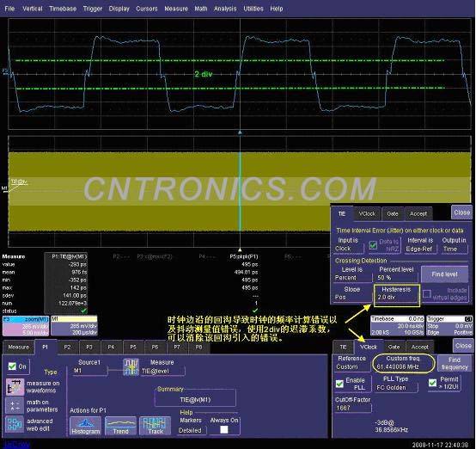Open advanced web edit icon
This screenshot has width=476, height=449.
pyautogui.click(x=15, y=424)
